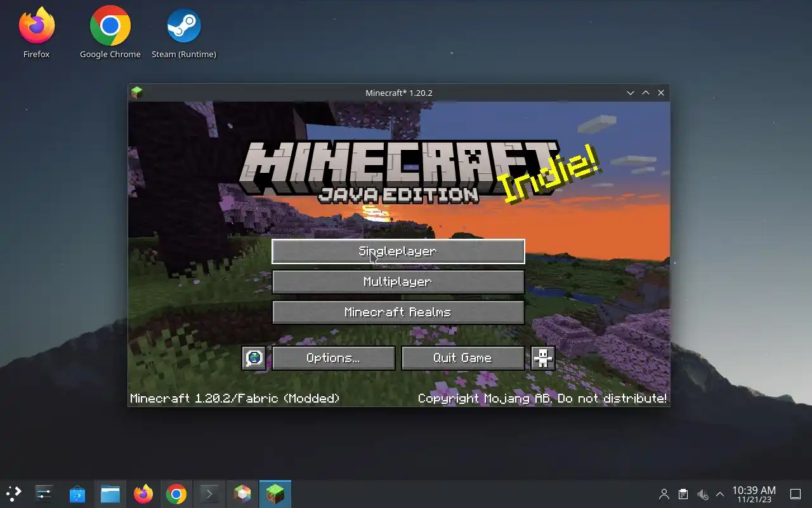The image size is (812, 508).
Task: Open the clock showing 10:39 AM
Action: (754, 494)
